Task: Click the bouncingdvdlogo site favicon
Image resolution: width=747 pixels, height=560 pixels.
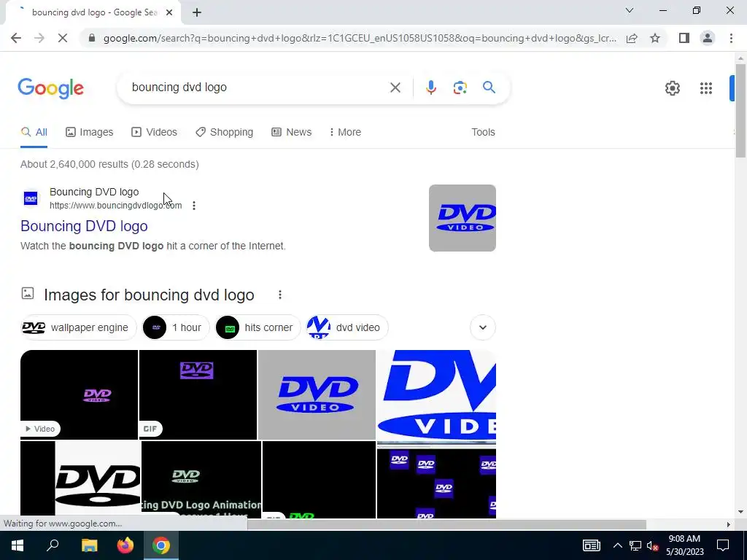Action: pos(31,198)
